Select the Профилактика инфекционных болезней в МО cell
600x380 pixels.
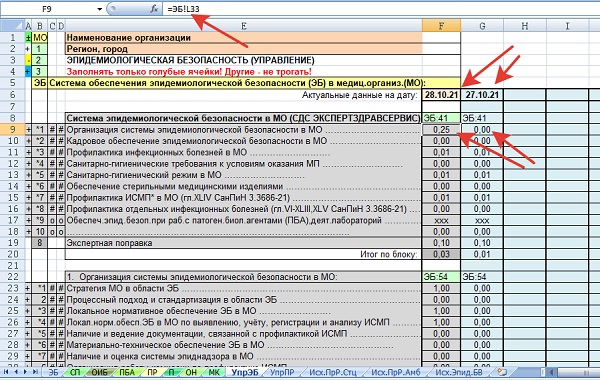(x=243, y=152)
